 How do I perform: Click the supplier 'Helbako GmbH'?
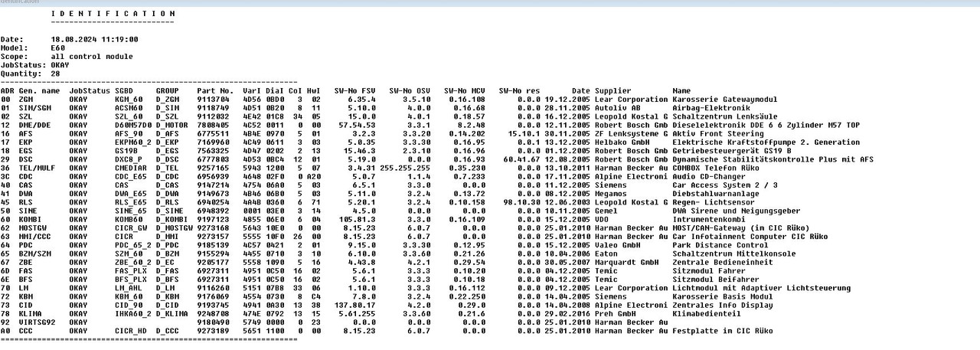click(622, 142)
